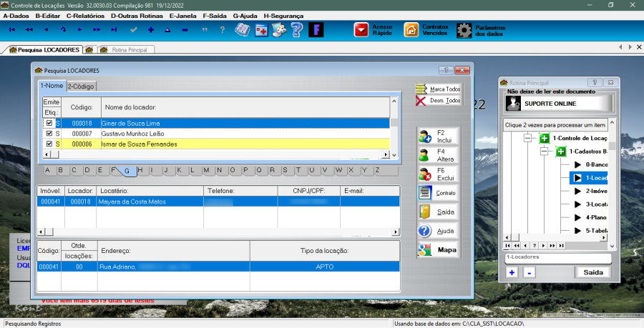Click the blue plus expand-all button
This screenshot has width=644, height=328.
tap(512, 272)
